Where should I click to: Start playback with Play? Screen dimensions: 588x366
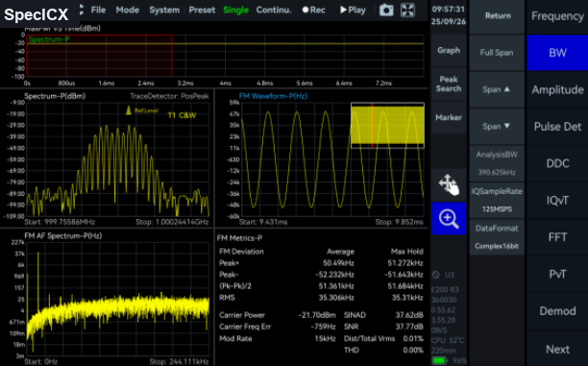click(x=353, y=11)
